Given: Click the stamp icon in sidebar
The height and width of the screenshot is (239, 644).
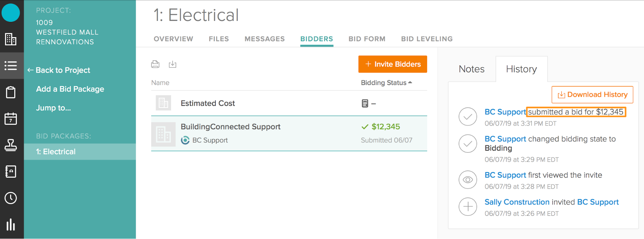Looking at the screenshot, I should point(11,145).
